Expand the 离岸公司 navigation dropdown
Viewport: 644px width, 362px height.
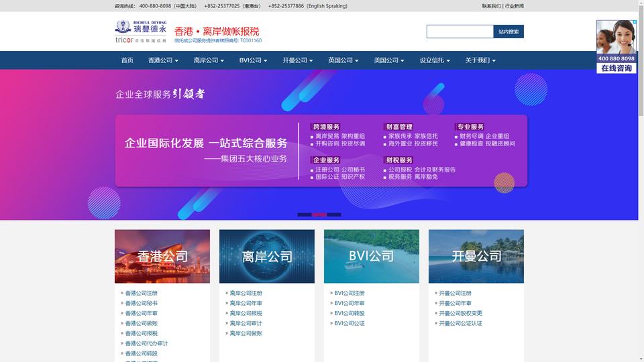(x=209, y=60)
